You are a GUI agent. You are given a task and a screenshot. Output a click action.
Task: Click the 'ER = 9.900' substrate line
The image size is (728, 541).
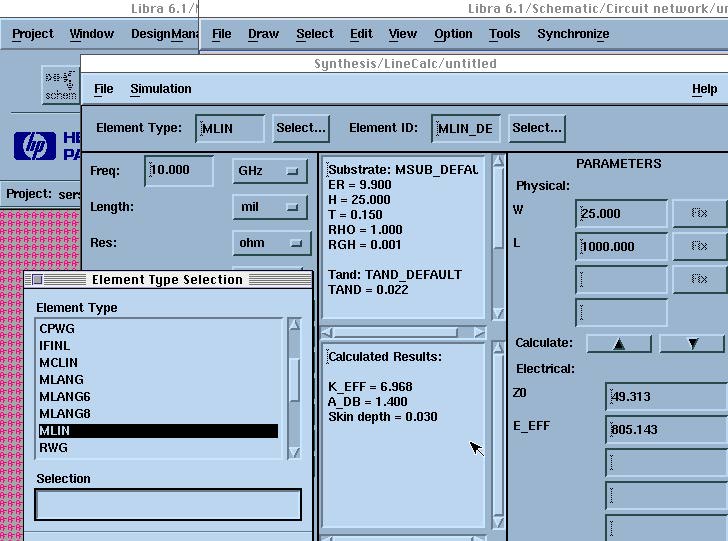(x=359, y=185)
